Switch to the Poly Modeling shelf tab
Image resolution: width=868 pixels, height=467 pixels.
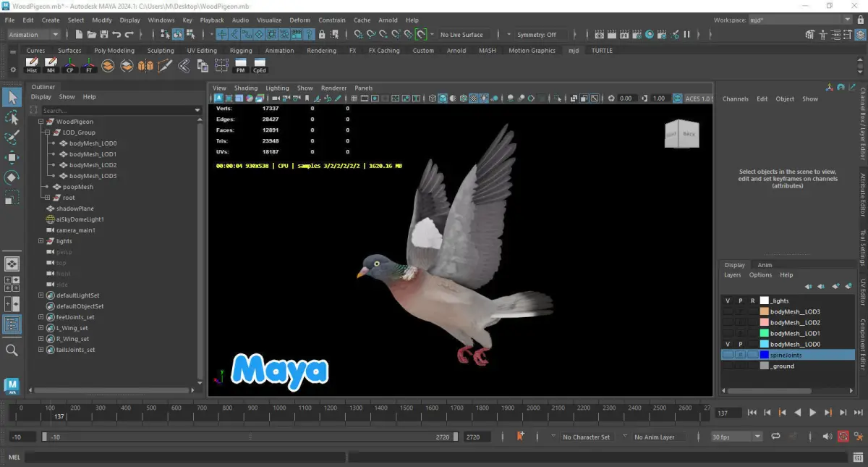click(114, 51)
